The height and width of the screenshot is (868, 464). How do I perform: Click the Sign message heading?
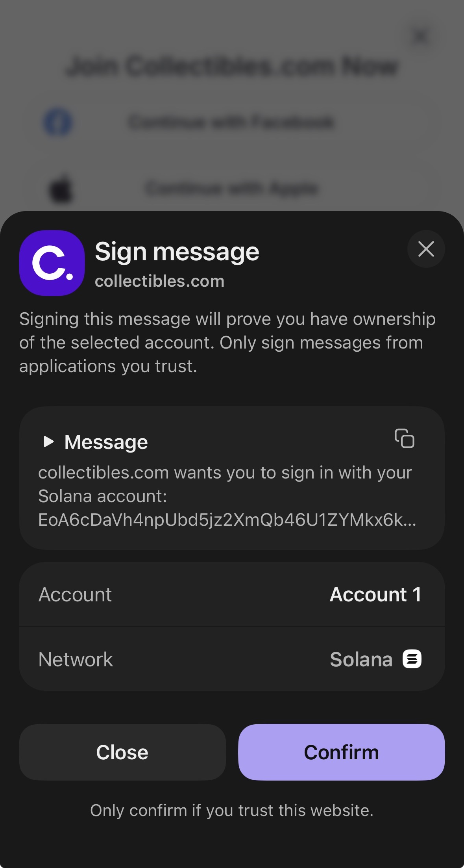point(177,252)
